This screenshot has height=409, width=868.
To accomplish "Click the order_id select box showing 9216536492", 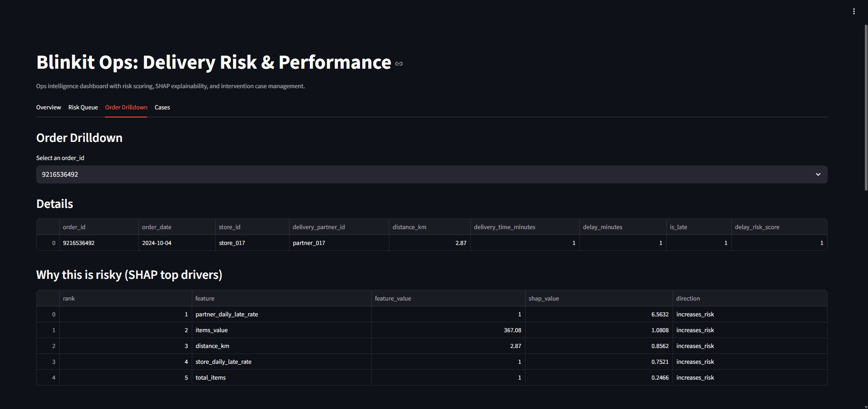I will 432,174.
